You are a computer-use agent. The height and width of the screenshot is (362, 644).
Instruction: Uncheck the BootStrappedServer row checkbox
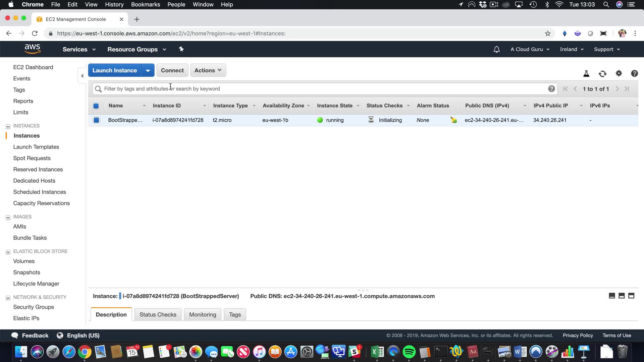pos(96,120)
